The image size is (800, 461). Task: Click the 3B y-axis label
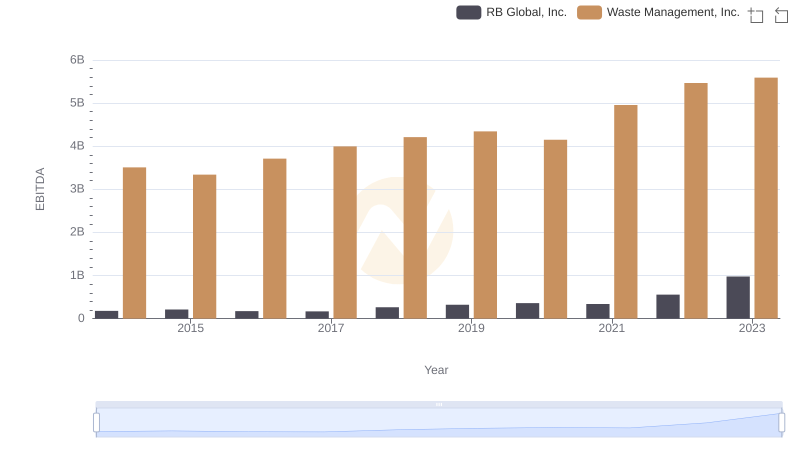click(77, 189)
